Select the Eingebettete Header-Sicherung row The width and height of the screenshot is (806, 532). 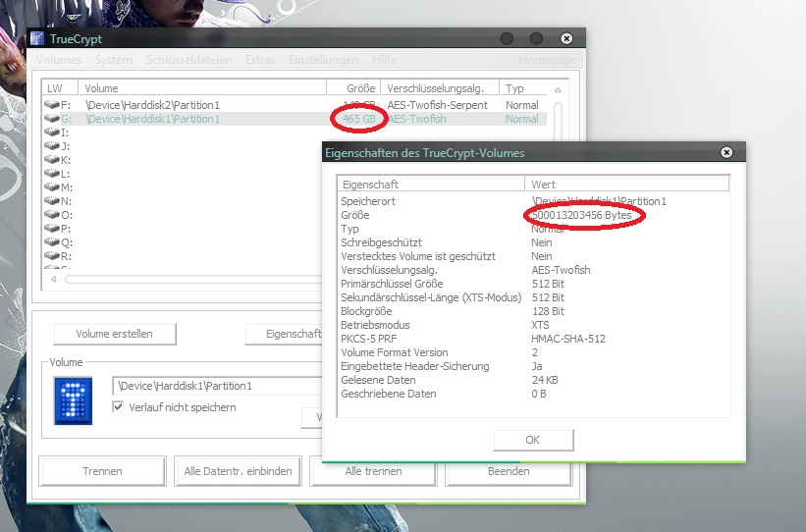click(533, 366)
